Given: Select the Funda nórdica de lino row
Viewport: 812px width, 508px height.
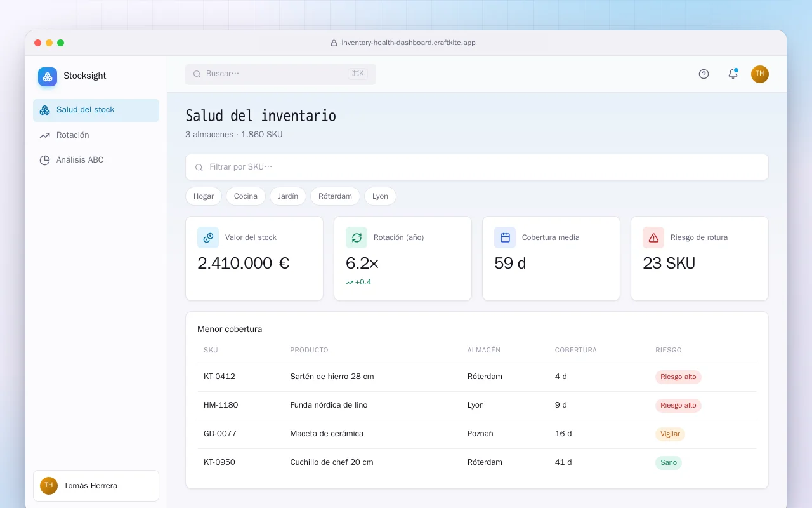Looking at the screenshot, I should [x=477, y=406].
